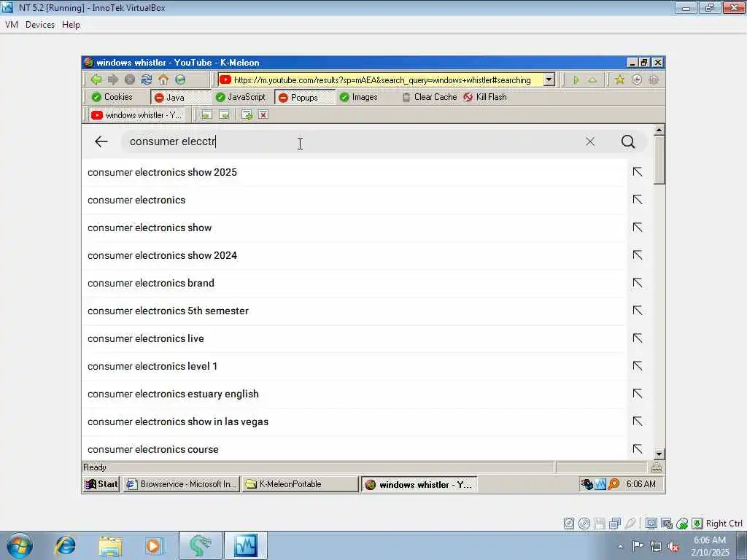Open Windows Explorer folder from host taskbar
The width and height of the screenshot is (747, 560).
point(111,545)
